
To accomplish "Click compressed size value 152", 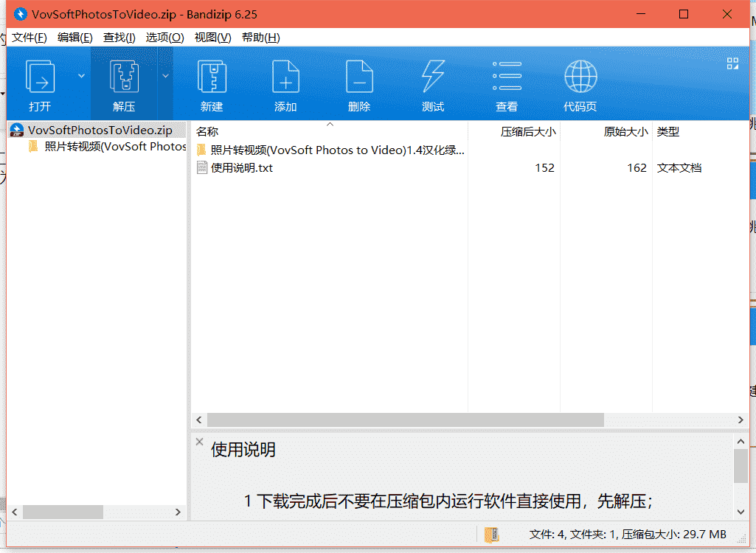I will pyautogui.click(x=544, y=168).
